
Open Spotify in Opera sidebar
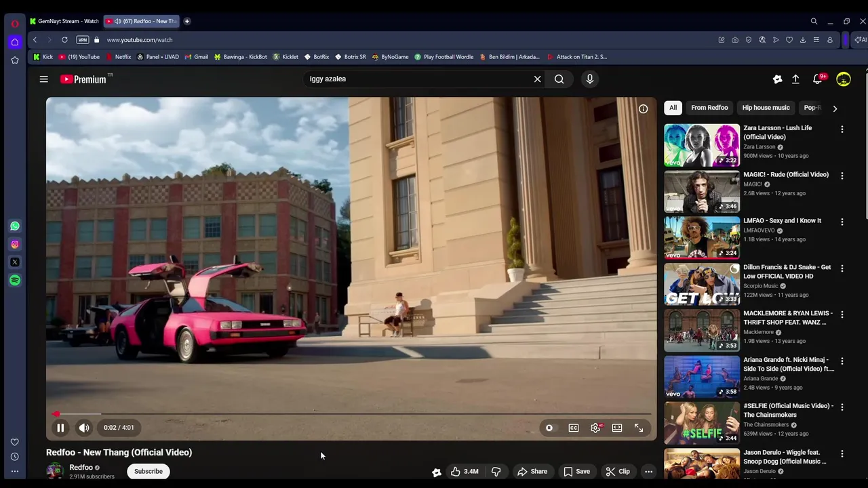coord(15,280)
